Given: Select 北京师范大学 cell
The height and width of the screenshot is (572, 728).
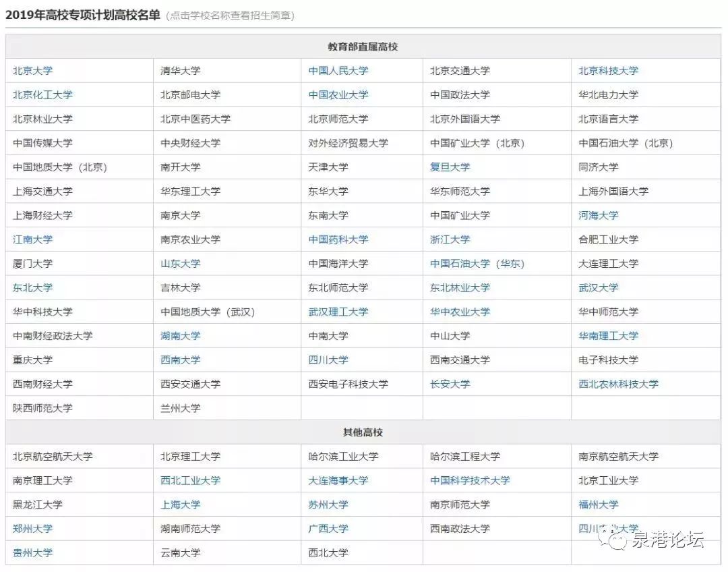Looking at the screenshot, I should click(x=362, y=119).
